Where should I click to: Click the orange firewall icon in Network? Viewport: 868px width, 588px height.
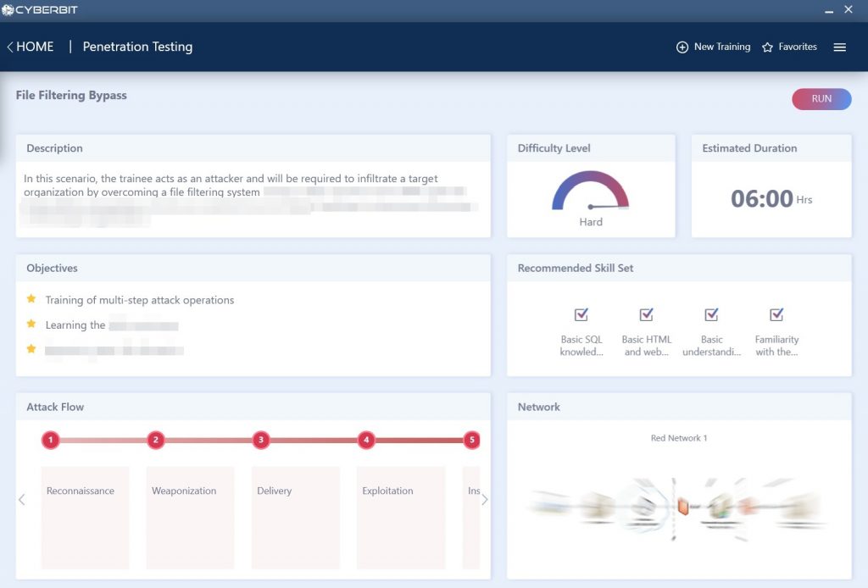point(684,507)
